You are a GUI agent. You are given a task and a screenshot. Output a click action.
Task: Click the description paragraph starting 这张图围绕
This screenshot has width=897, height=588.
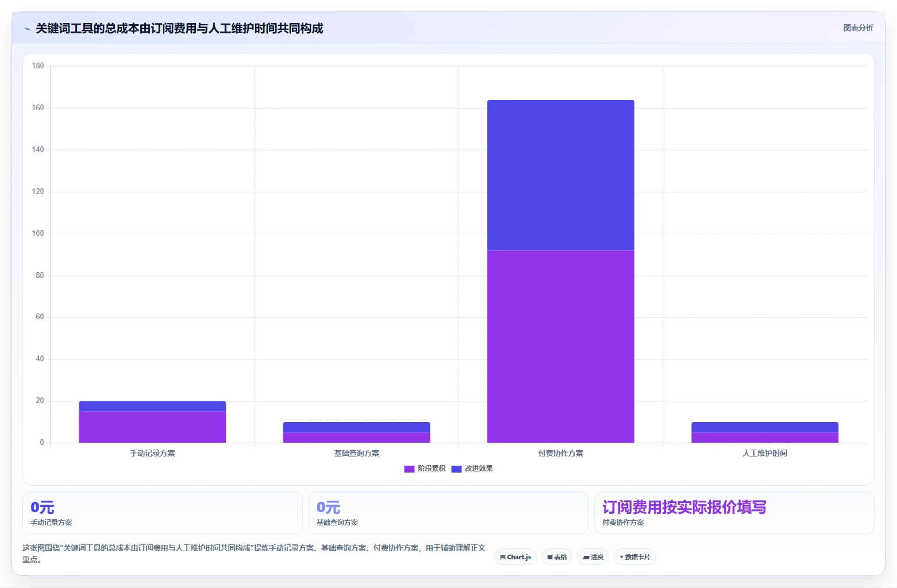click(254, 554)
